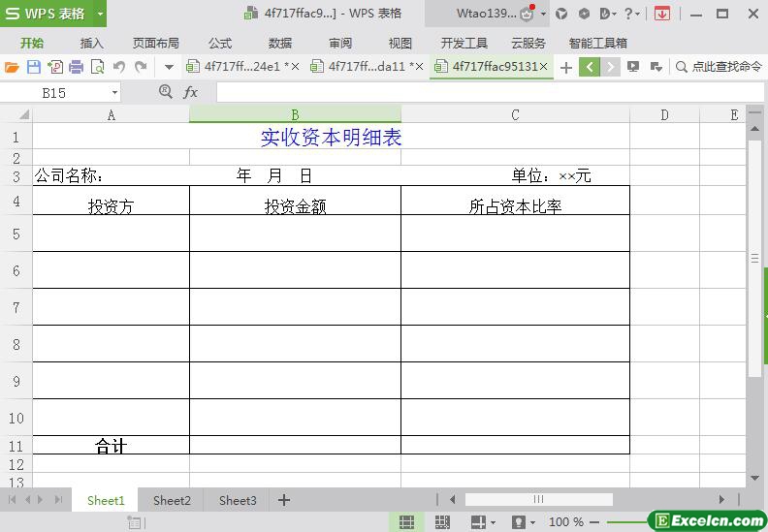Open the 开始 ribbon tab
This screenshot has height=532, width=768.
(x=32, y=43)
